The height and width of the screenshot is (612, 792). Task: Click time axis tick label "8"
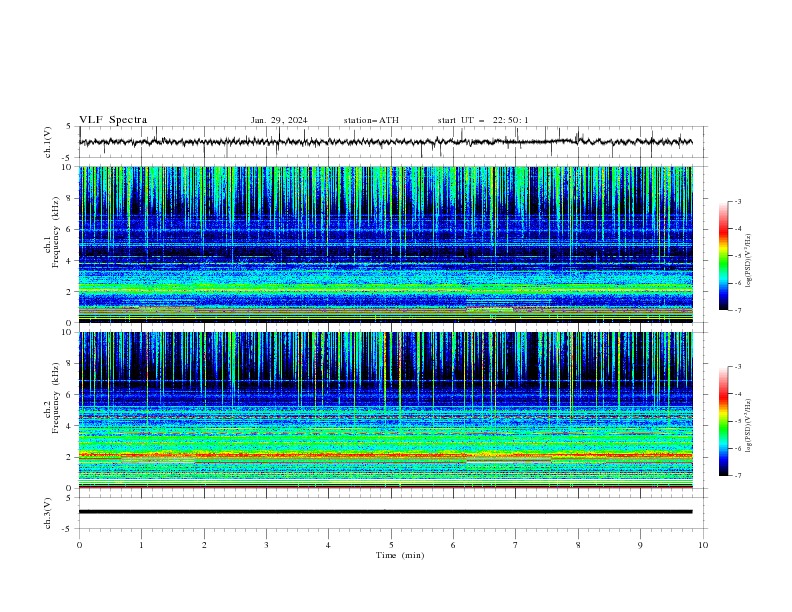pos(578,545)
